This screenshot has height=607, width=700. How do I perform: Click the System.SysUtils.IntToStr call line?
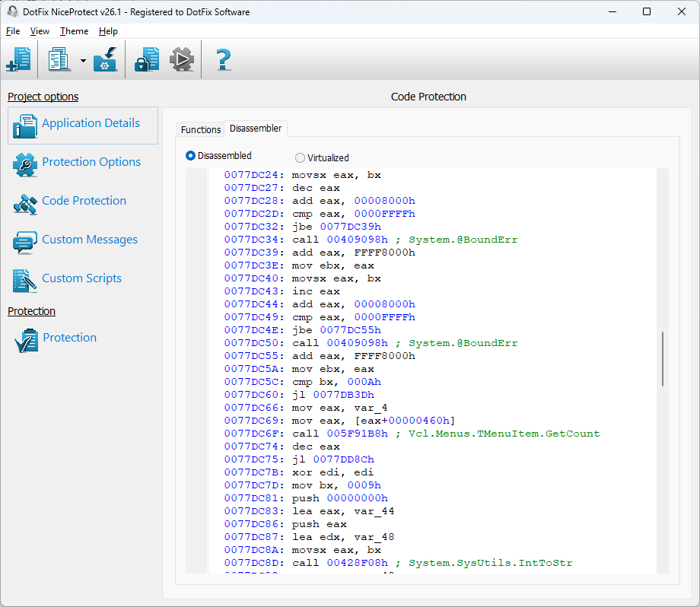[x=398, y=563]
